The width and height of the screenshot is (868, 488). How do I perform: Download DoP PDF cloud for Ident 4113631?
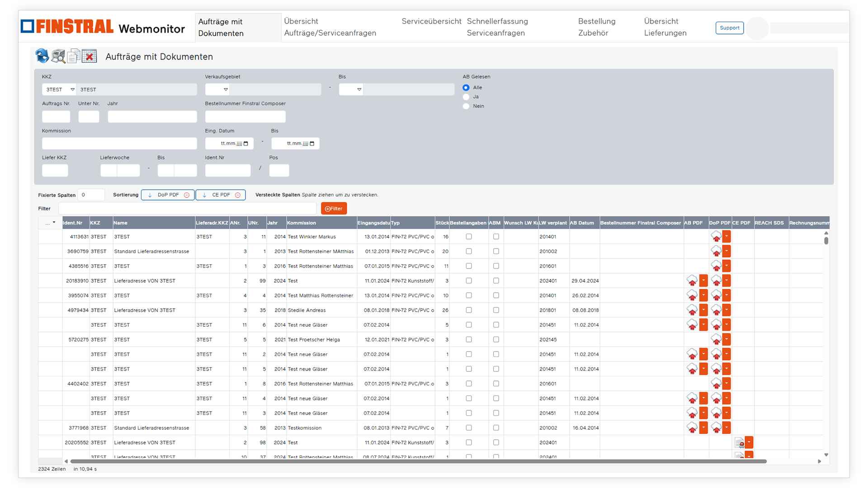point(716,236)
